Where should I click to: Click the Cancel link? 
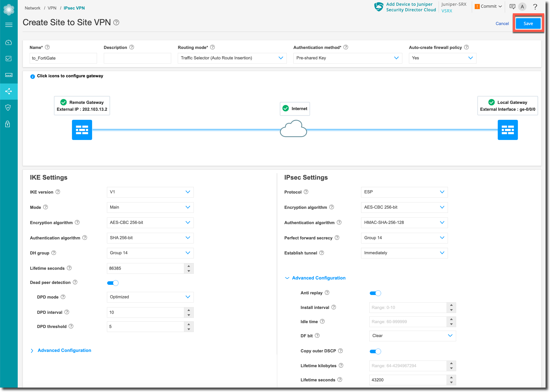(x=502, y=23)
